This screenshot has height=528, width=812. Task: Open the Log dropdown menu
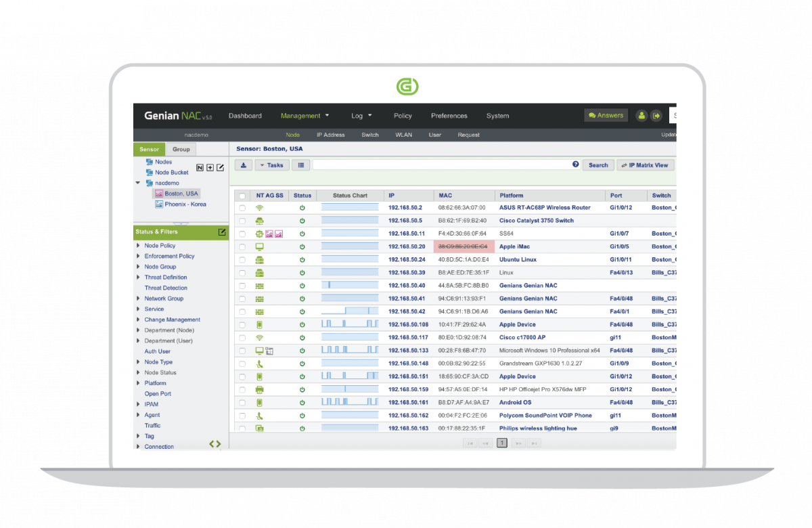[x=361, y=116]
